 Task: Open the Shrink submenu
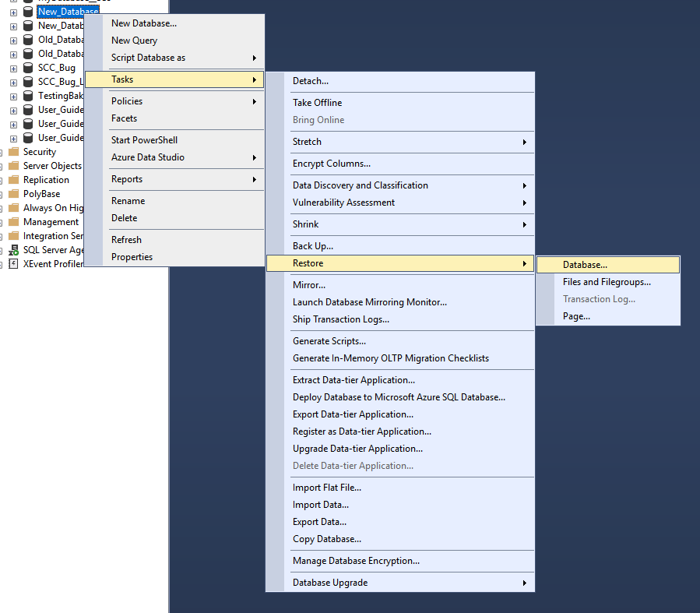point(305,224)
